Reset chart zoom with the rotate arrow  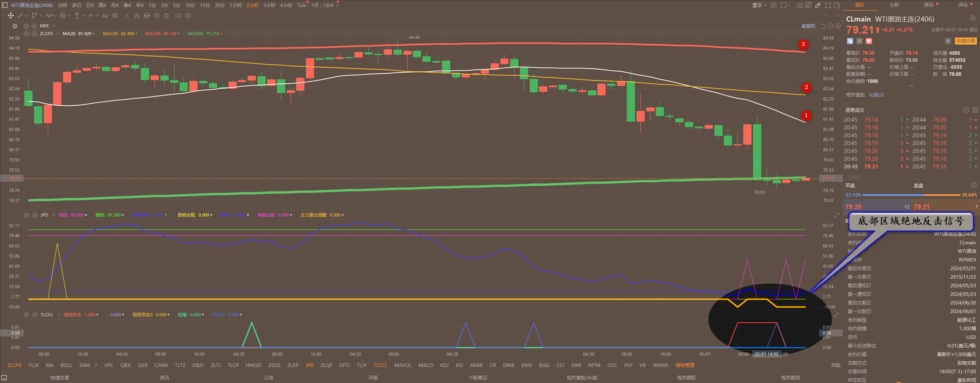[823, 26]
